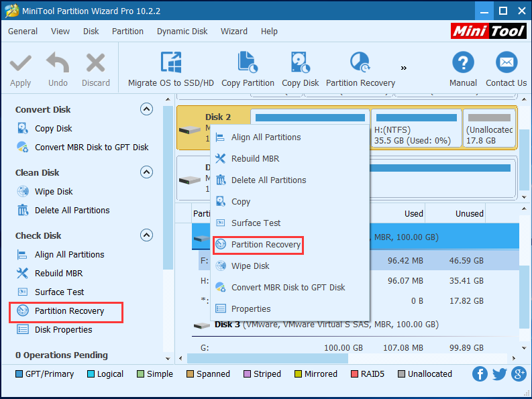Click the Used column header
This screenshot has height=399, width=532.
(x=397, y=213)
